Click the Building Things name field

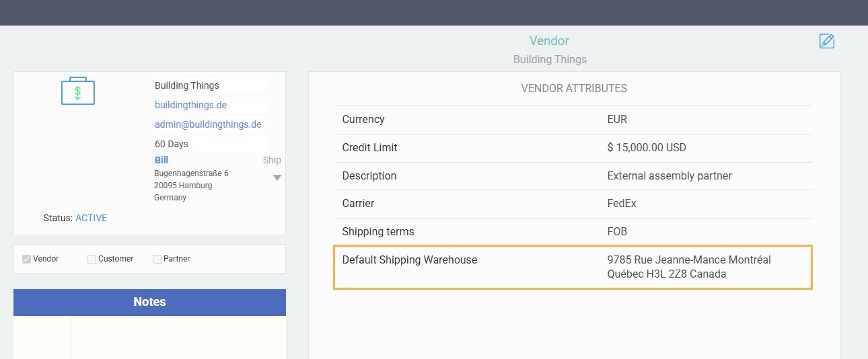click(187, 85)
